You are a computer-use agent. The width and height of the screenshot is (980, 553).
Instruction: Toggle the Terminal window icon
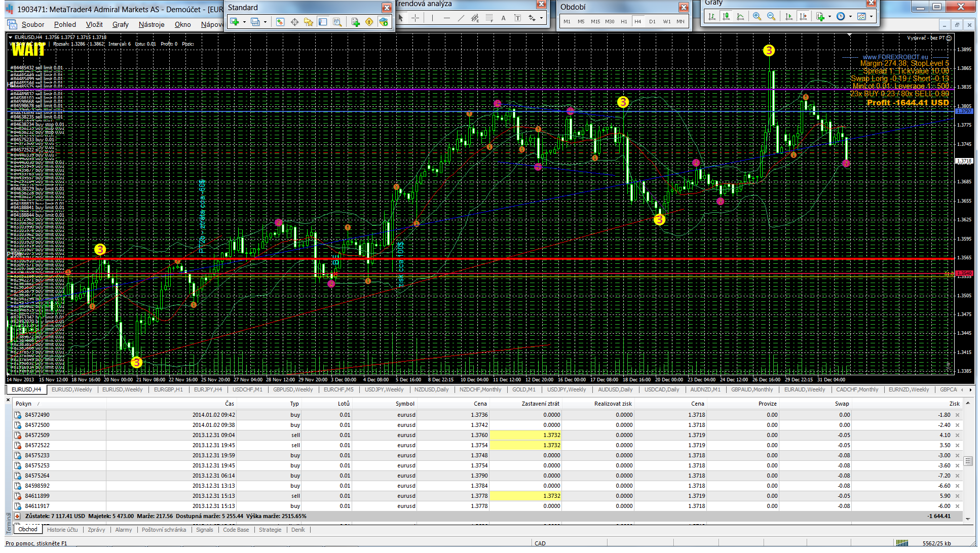coord(323,22)
